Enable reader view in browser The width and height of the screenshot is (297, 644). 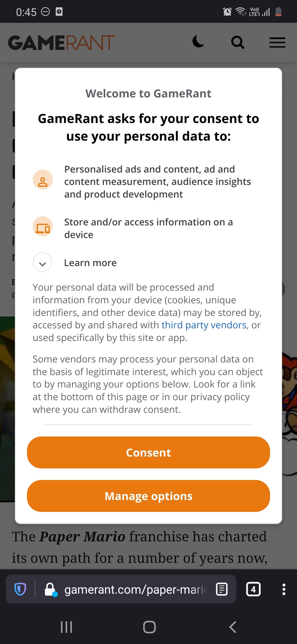click(x=222, y=589)
